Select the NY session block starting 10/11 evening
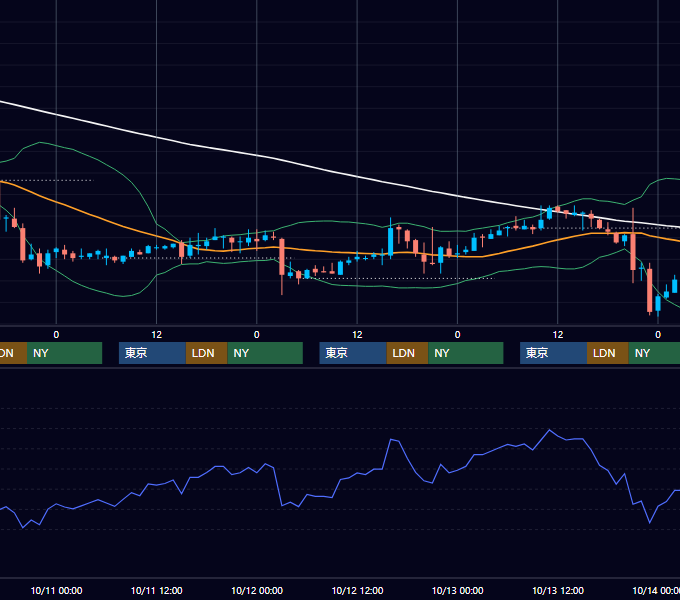 265,353
